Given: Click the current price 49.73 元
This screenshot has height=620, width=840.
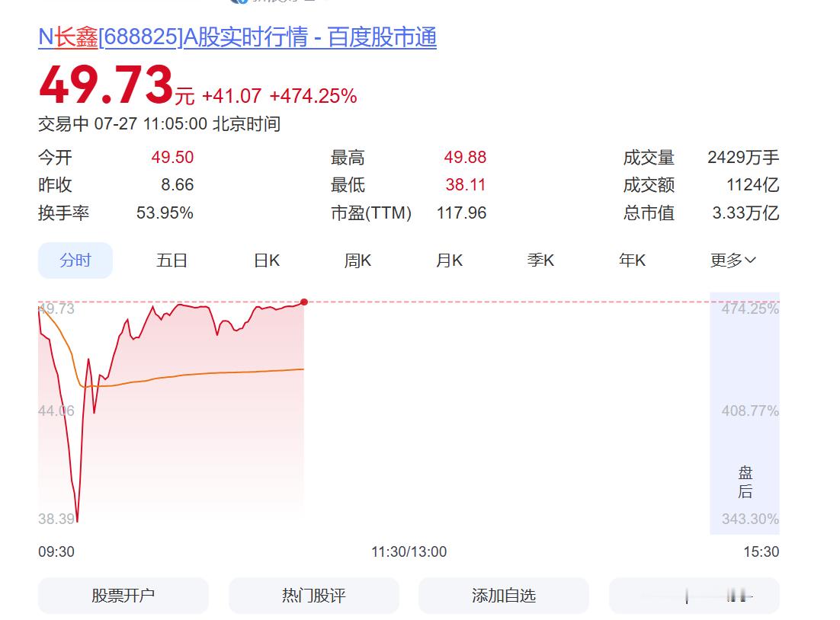Looking at the screenshot, I should point(117,85).
